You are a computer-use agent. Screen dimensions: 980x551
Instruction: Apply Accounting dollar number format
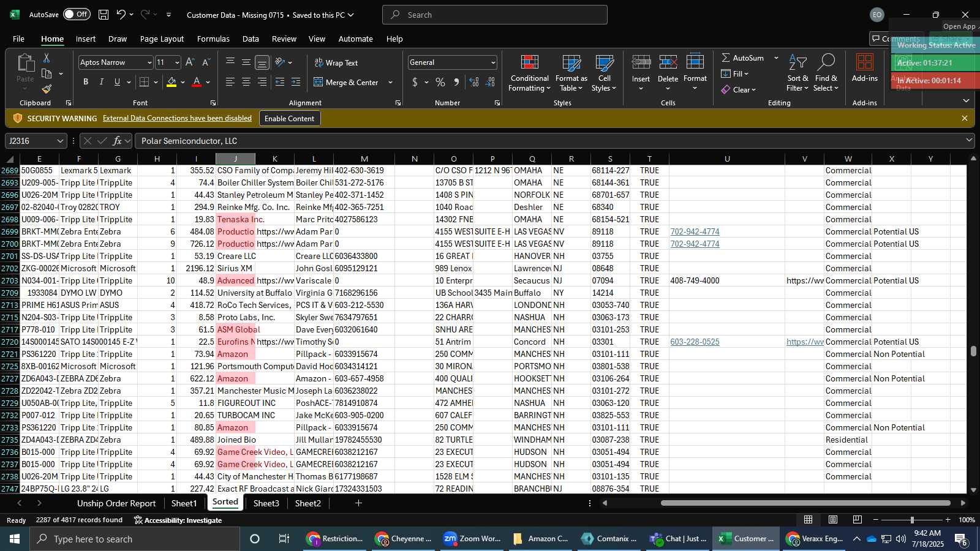tap(415, 82)
